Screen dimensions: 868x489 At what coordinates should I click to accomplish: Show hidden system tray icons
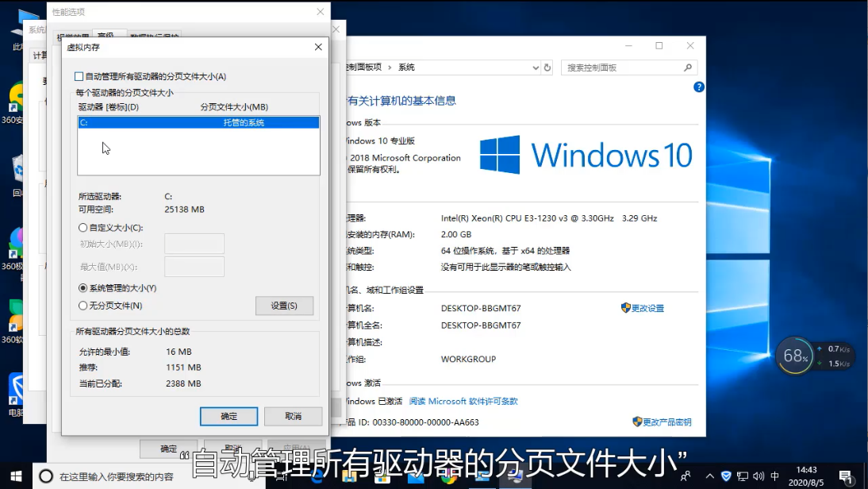click(x=709, y=476)
